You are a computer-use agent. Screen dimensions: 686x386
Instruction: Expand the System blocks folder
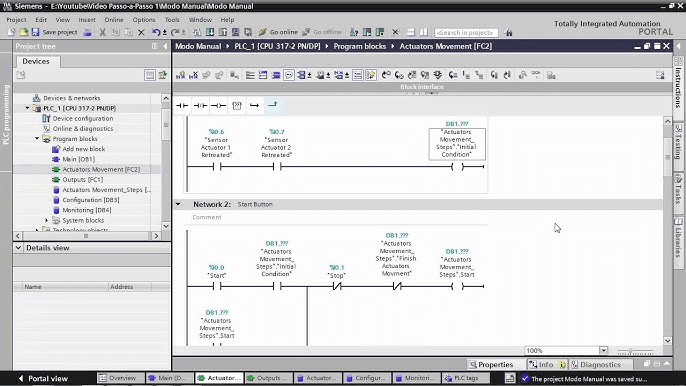(47, 220)
